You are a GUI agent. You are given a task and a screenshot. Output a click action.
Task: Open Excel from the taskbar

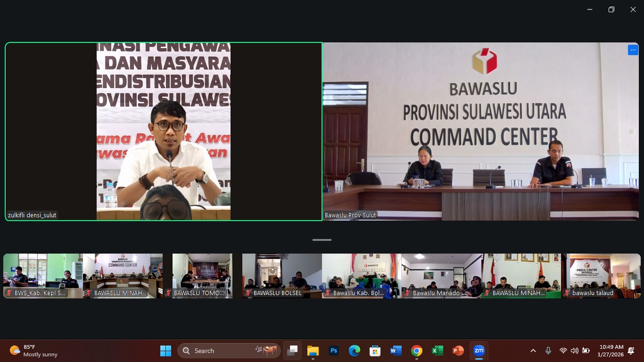point(437,351)
